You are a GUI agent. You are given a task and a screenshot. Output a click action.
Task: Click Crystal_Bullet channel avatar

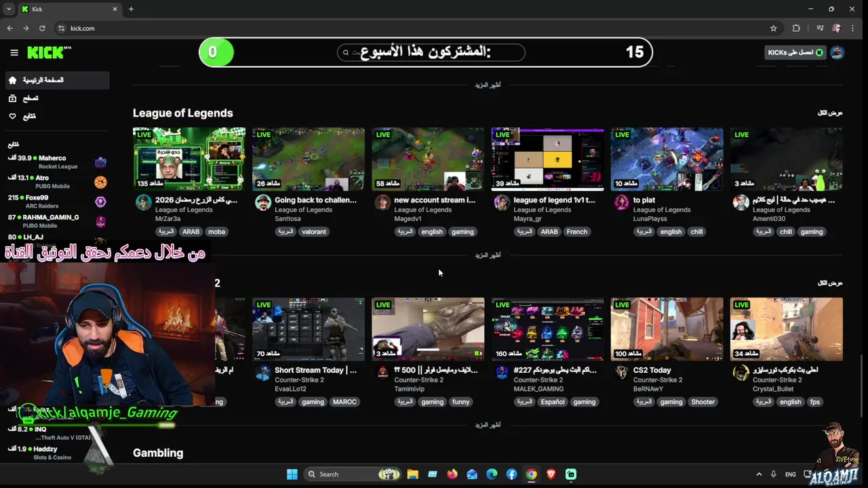tap(741, 373)
